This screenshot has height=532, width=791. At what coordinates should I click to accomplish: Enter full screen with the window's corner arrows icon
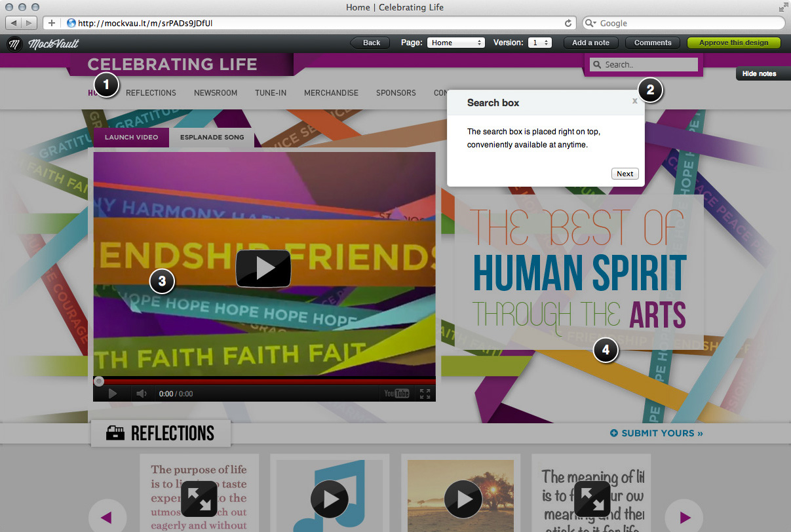coord(783,7)
